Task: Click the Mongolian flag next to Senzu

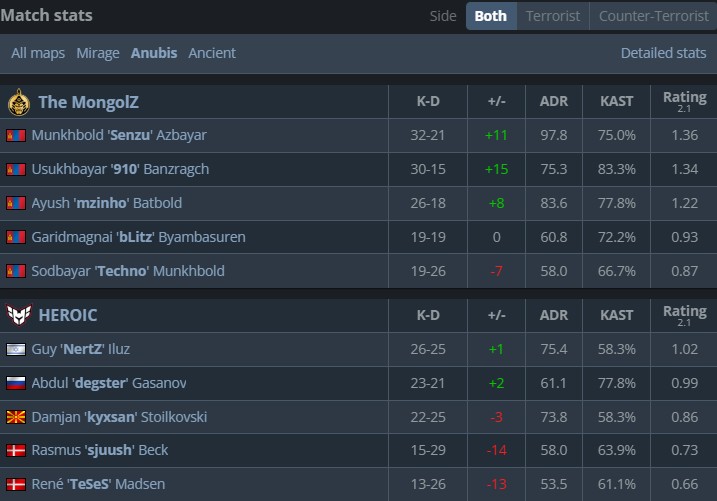Action: pos(15,135)
